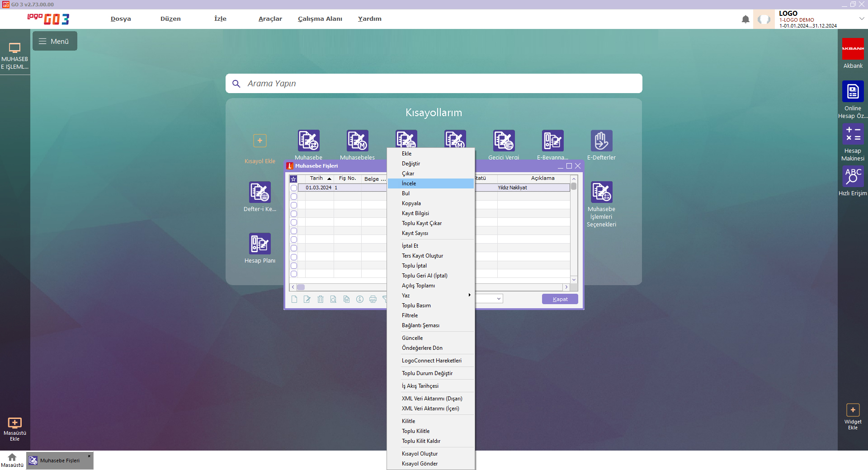Choose İncele from the context menu
This screenshot has height=470, width=868.
click(409, 183)
